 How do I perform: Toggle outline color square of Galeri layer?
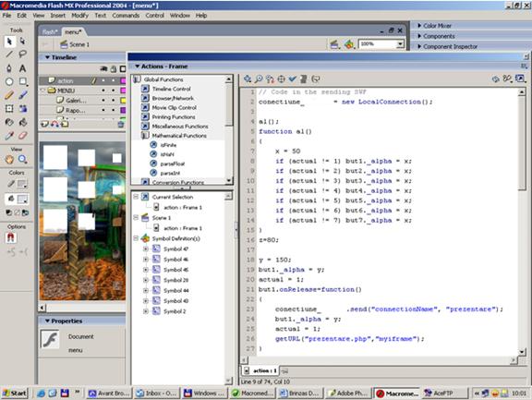tap(123, 100)
